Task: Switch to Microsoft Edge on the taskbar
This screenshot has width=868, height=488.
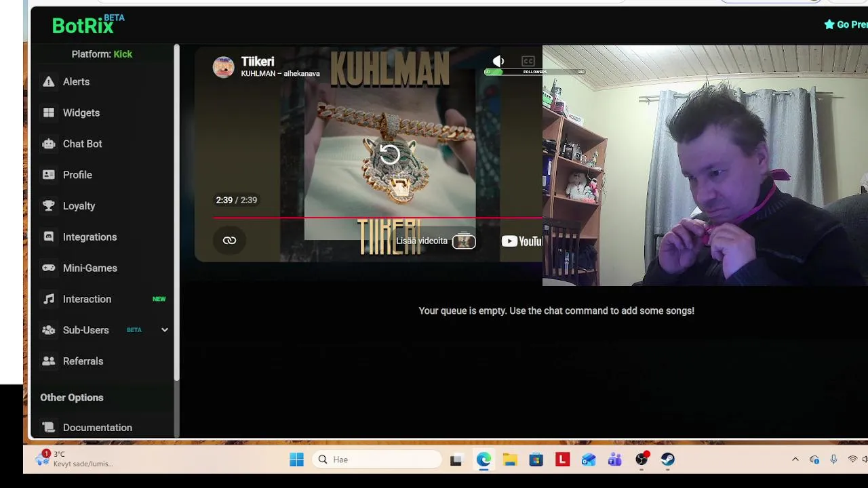Action: tap(484, 460)
